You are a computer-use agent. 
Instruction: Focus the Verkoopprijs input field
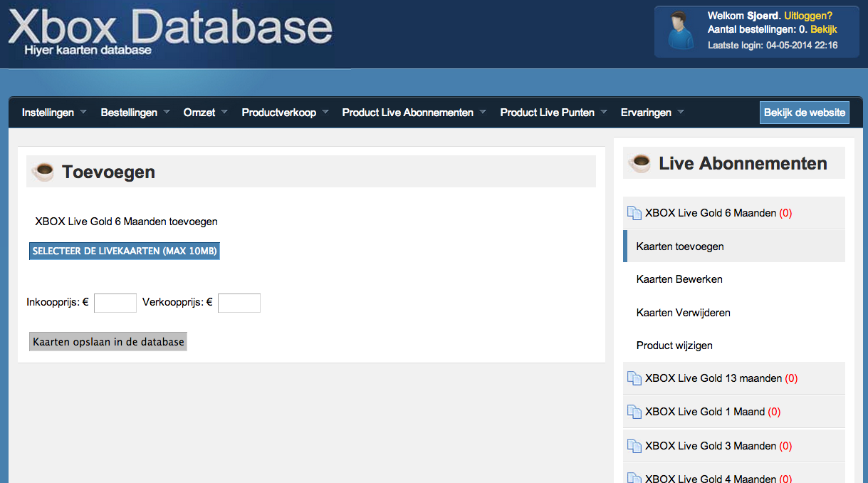(239, 303)
